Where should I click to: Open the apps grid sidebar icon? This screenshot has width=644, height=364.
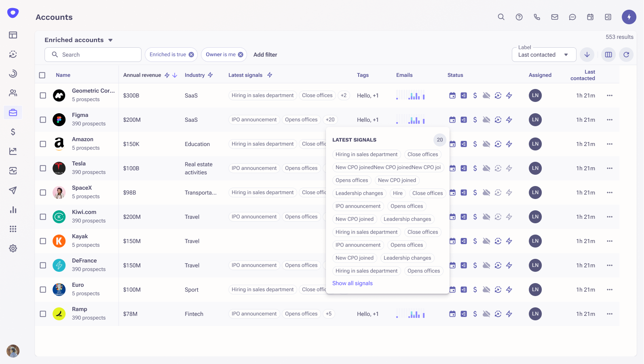(x=13, y=229)
